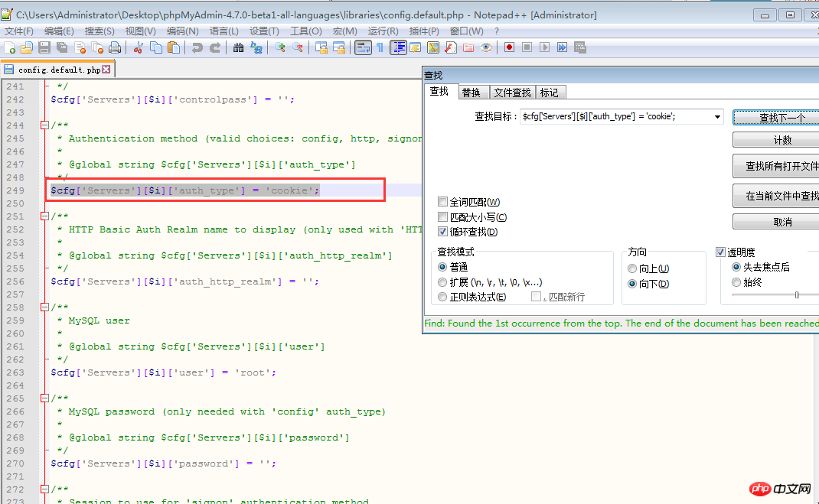The height and width of the screenshot is (504, 819).
Task: Click the Open file folder icon
Action: (x=27, y=48)
